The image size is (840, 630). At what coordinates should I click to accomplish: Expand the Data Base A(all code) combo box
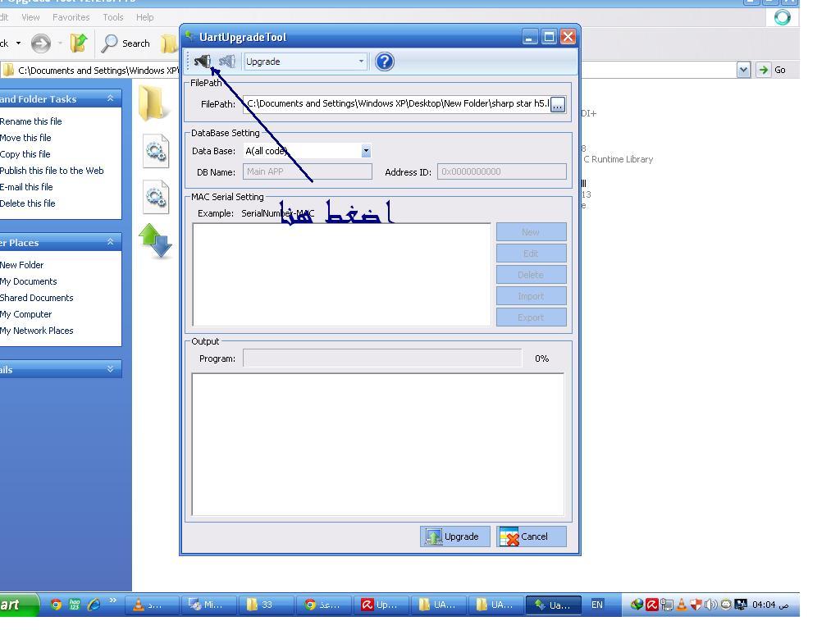(366, 151)
